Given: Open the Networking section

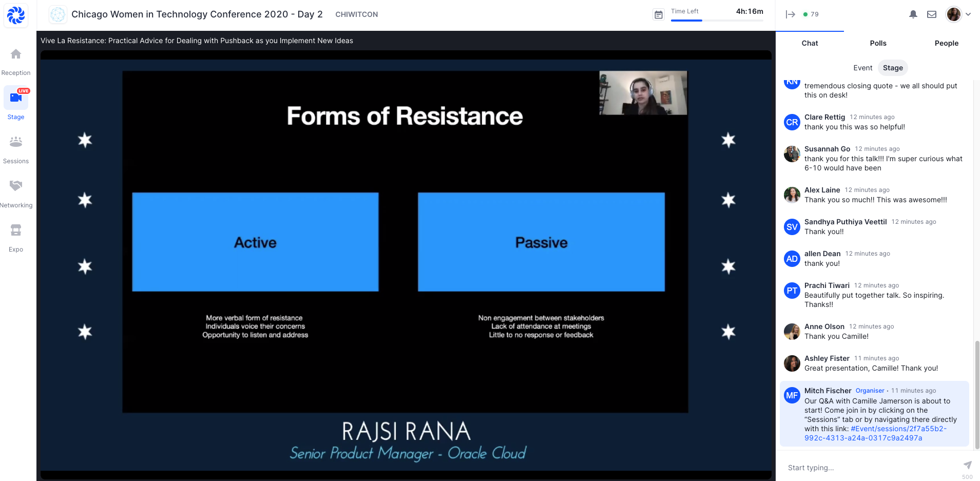Looking at the screenshot, I should [x=16, y=194].
